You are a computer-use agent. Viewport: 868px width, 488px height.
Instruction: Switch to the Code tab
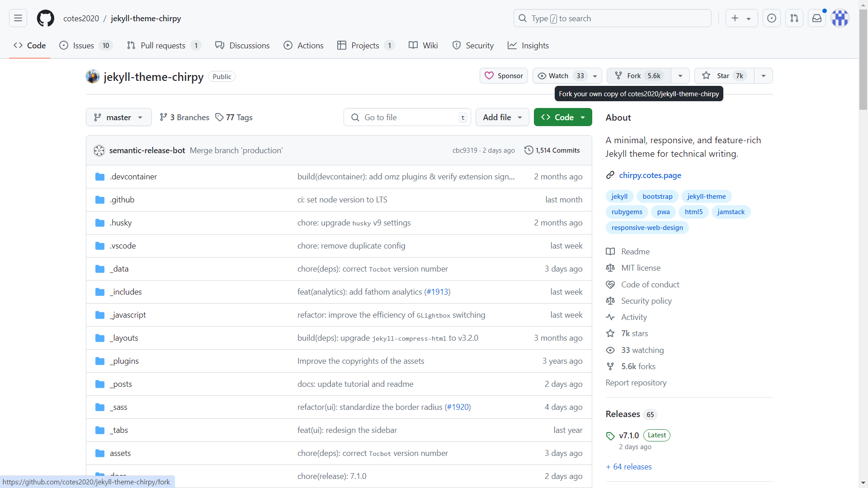click(30, 45)
